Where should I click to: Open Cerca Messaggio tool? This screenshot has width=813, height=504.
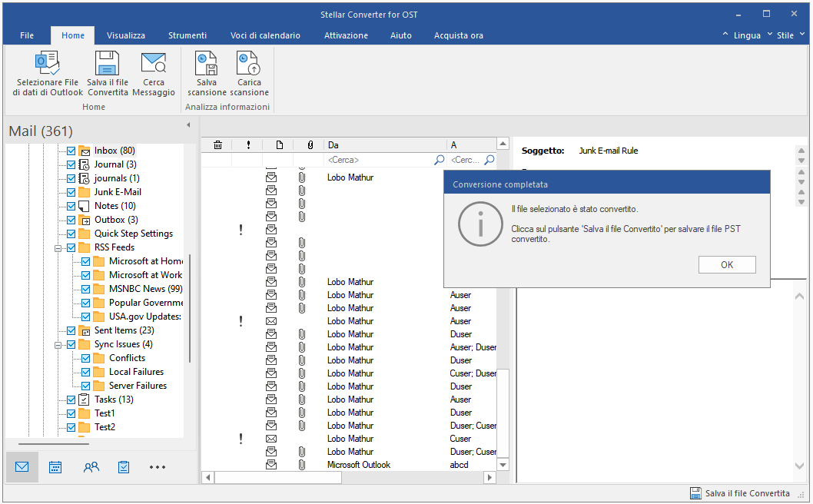tap(154, 65)
